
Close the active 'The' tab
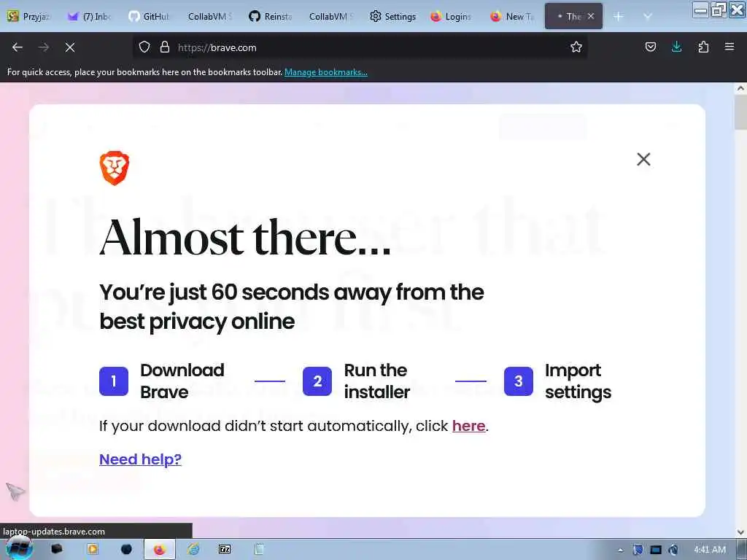point(591,16)
